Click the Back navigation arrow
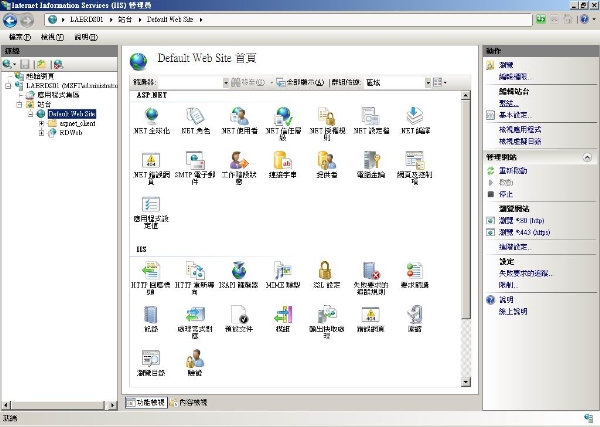 pyautogui.click(x=10, y=20)
